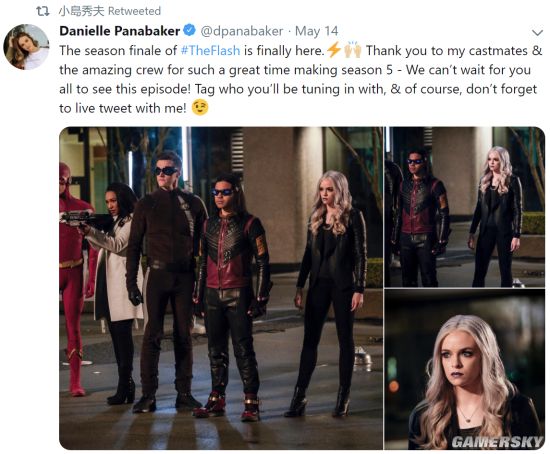Open the #TheFlash hashtag link
550x454 pixels.
210,51
